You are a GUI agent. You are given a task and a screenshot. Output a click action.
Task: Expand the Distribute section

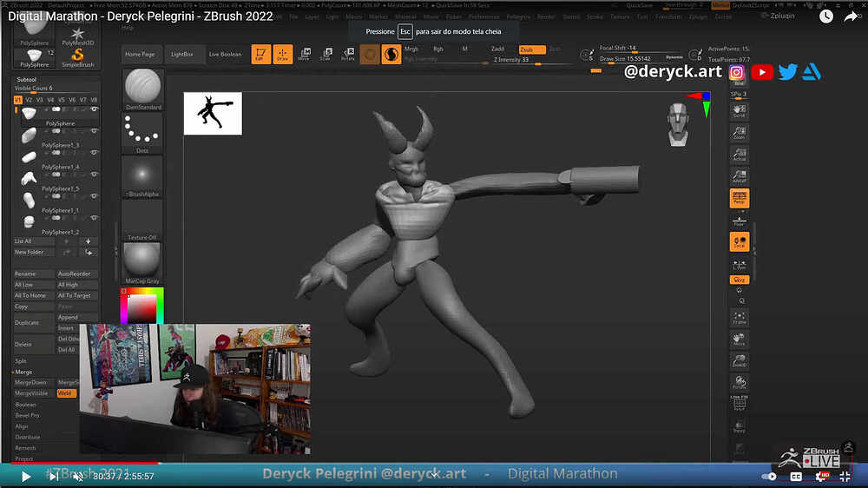[x=28, y=437]
